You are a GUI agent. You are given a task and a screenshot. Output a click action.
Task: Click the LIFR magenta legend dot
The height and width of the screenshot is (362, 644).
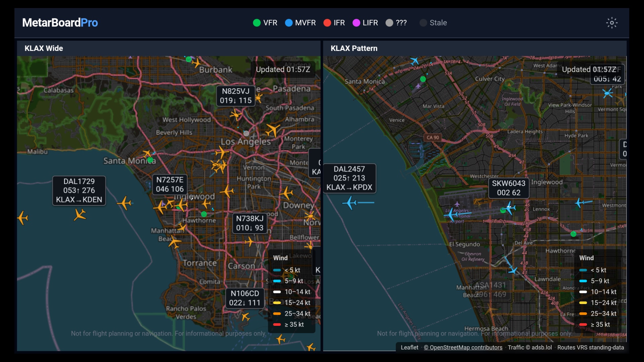[356, 23]
